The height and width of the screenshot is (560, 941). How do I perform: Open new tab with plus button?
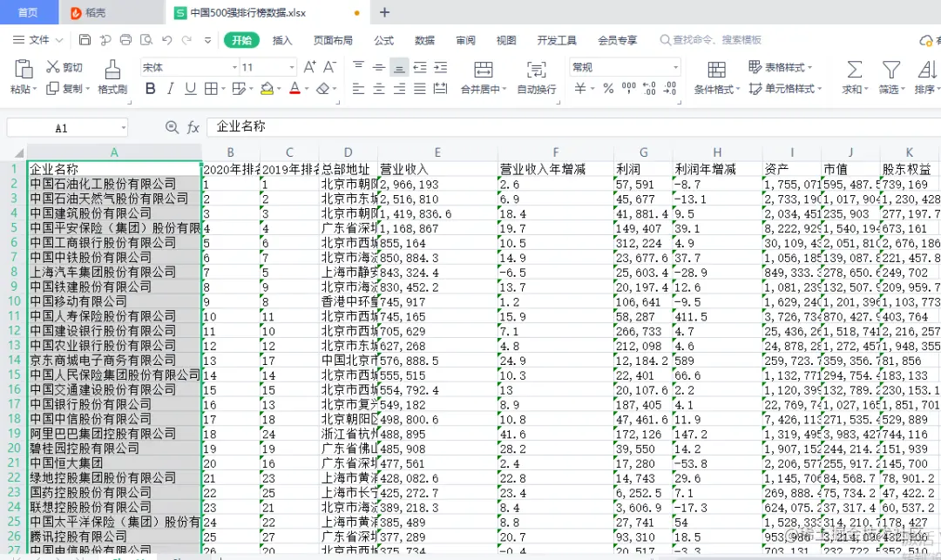pyautogui.click(x=385, y=12)
